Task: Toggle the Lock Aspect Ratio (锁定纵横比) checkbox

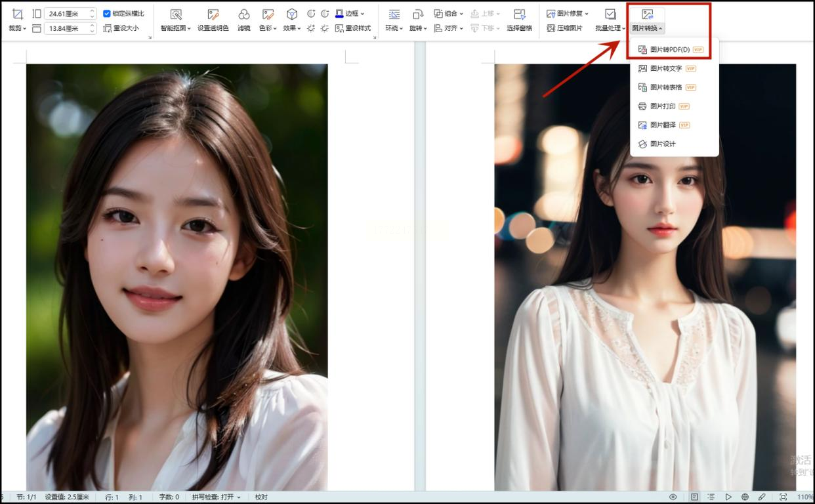Action: coord(107,13)
